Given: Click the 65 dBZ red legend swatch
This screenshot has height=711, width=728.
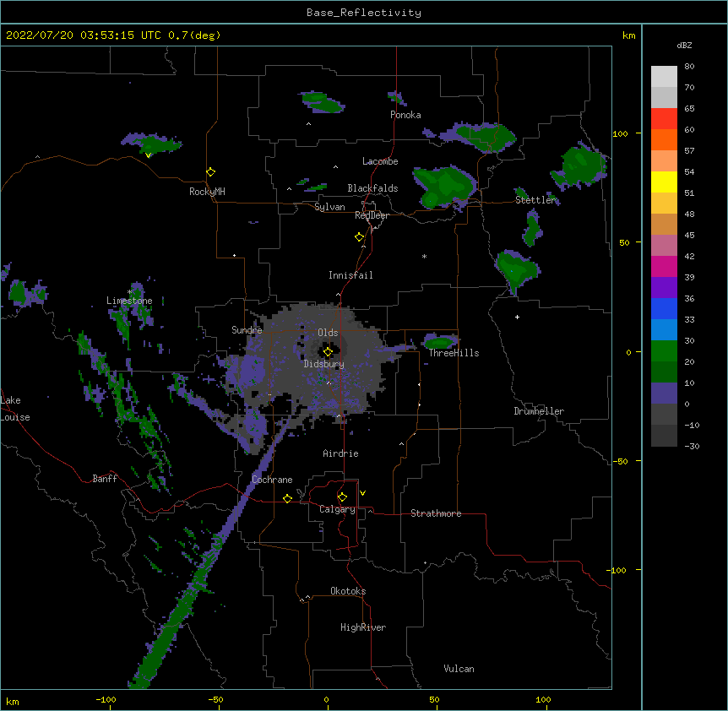Looking at the screenshot, I should coord(664,118).
